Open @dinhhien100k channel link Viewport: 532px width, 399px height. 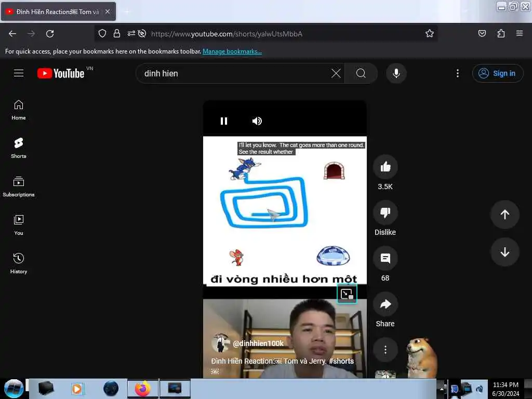point(258,343)
